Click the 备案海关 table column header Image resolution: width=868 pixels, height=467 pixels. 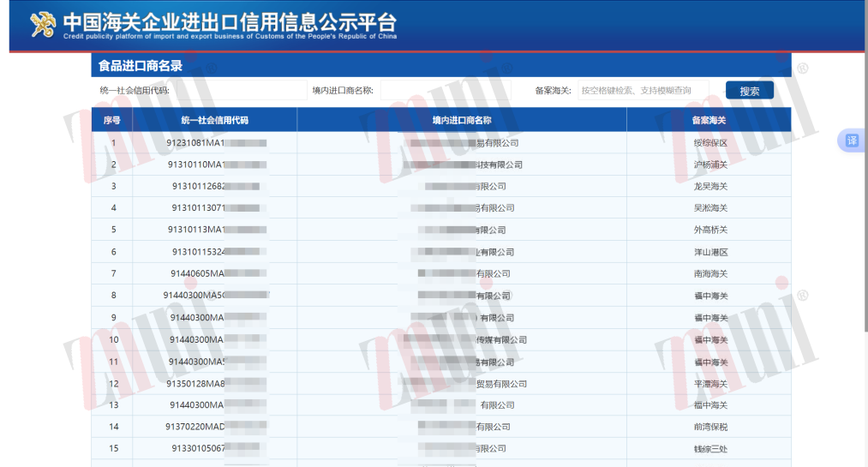[709, 121]
